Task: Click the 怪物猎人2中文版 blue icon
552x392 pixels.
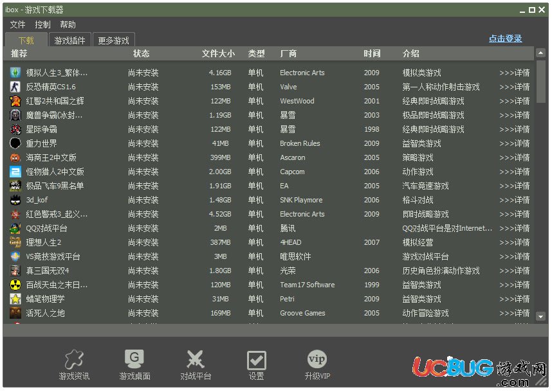Action: [15, 172]
